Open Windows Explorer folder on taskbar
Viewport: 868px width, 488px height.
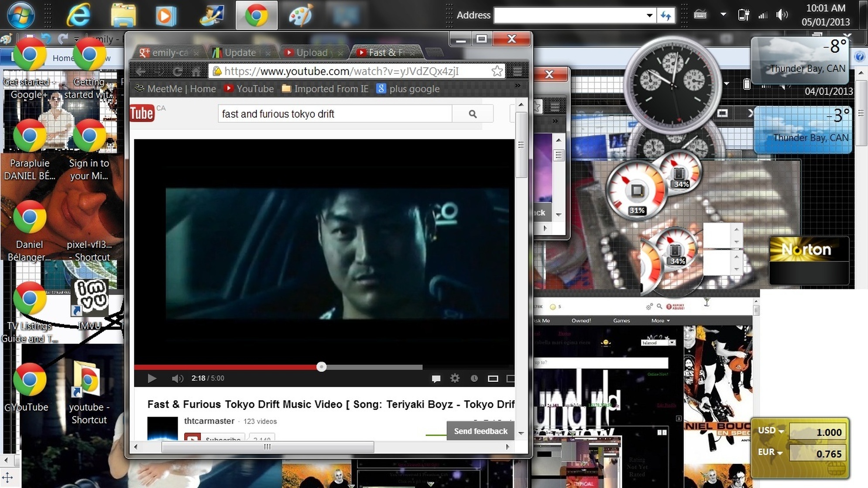click(x=123, y=15)
